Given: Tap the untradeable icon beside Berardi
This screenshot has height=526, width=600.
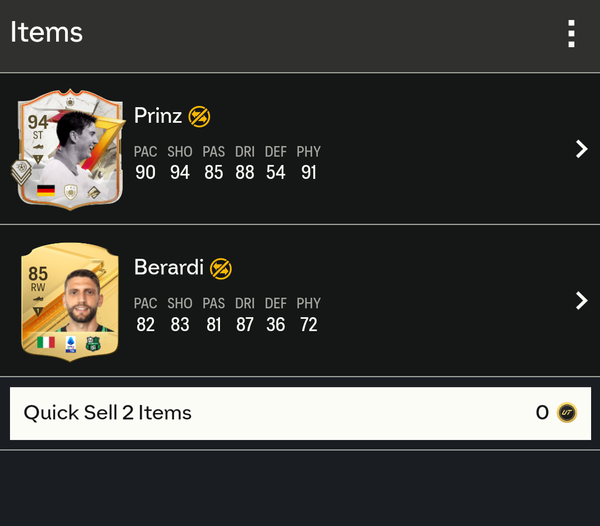Looking at the screenshot, I should (x=221, y=269).
